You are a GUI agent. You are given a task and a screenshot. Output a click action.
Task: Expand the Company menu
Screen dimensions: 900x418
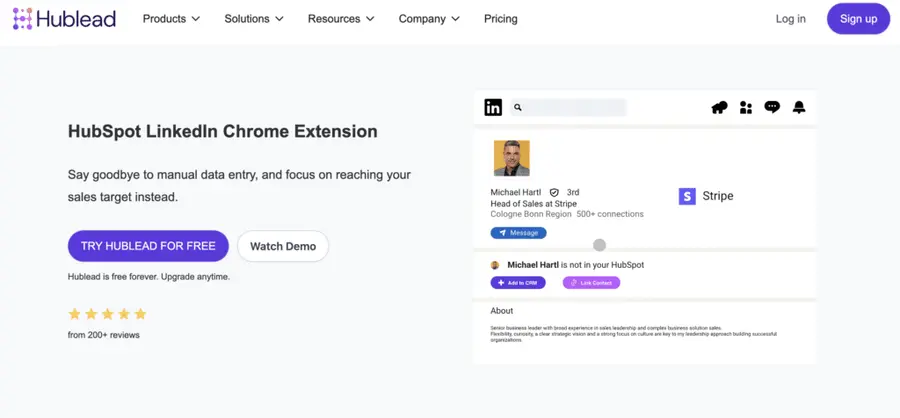click(x=429, y=19)
